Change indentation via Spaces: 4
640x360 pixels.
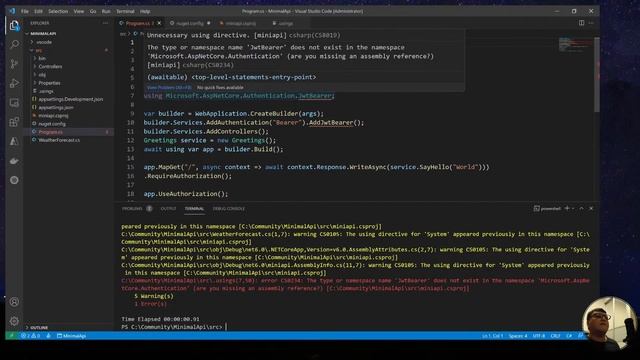[x=518, y=336]
